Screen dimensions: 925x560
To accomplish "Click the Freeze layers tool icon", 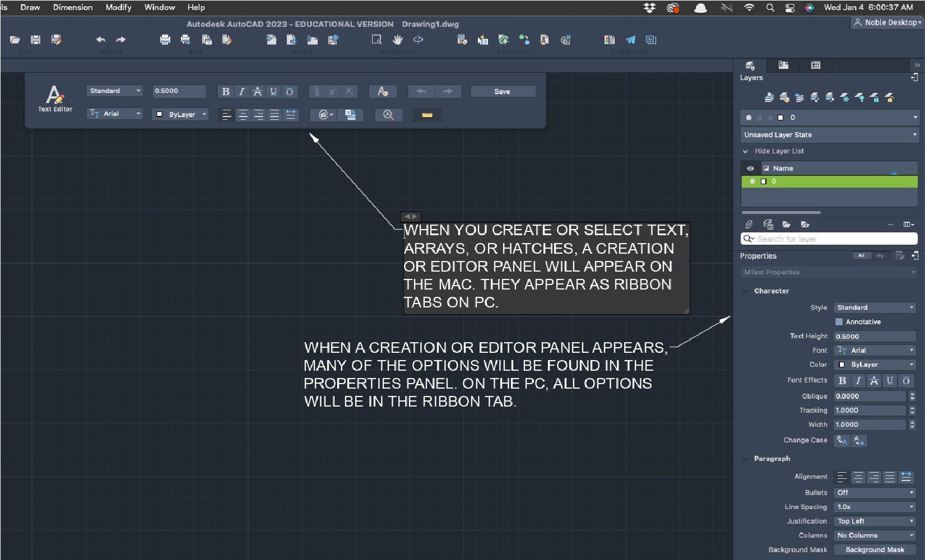I will (845, 97).
